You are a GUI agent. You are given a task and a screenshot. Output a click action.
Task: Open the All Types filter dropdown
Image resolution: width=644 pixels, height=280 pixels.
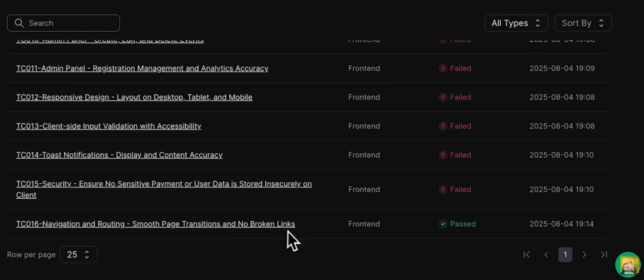click(516, 23)
